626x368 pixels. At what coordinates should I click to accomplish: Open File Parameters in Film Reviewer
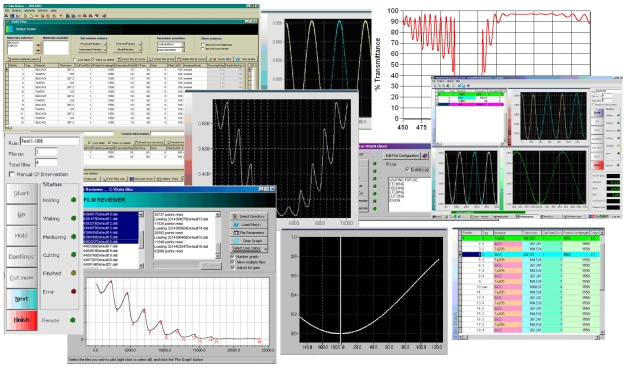point(248,232)
